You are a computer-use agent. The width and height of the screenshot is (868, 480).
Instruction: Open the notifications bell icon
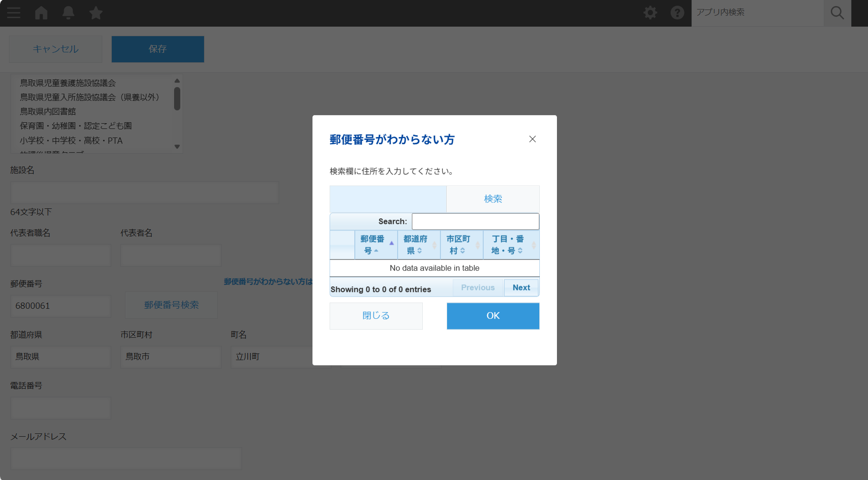tap(68, 13)
